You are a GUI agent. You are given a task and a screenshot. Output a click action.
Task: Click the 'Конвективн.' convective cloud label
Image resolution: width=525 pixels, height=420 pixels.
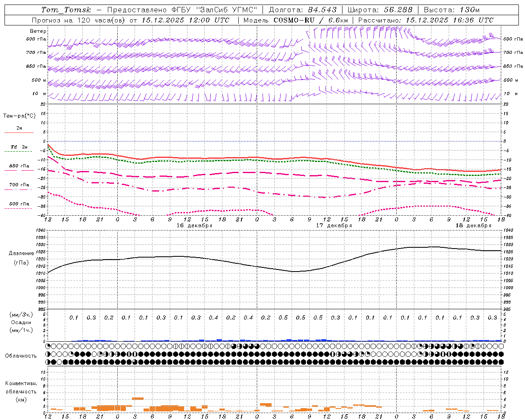click(21, 383)
